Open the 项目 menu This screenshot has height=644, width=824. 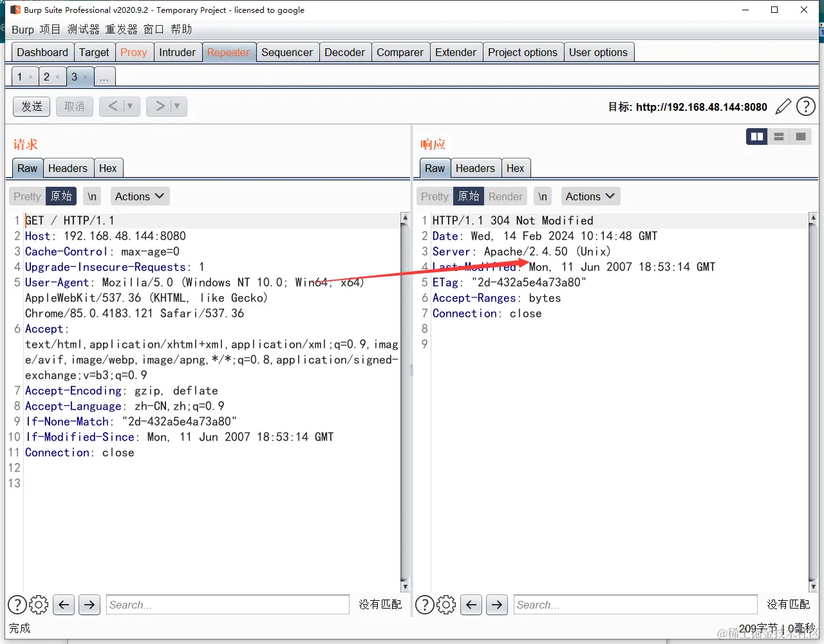(x=50, y=30)
